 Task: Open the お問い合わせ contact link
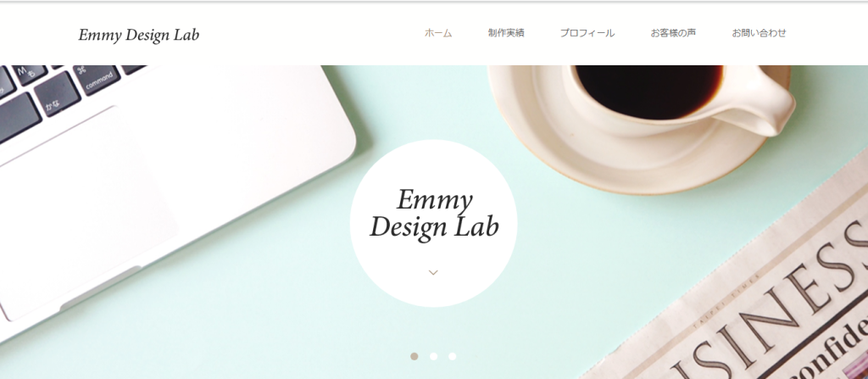tap(759, 33)
